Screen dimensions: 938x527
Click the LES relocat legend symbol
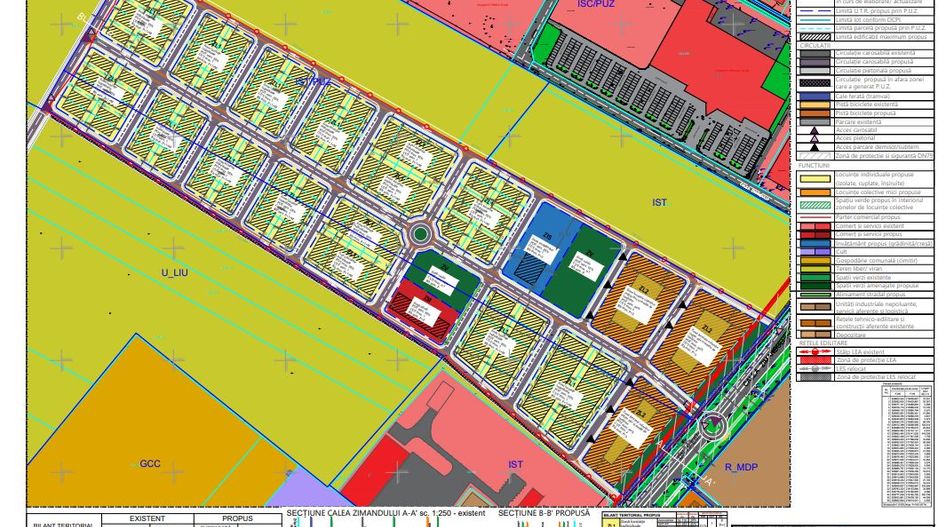click(814, 368)
